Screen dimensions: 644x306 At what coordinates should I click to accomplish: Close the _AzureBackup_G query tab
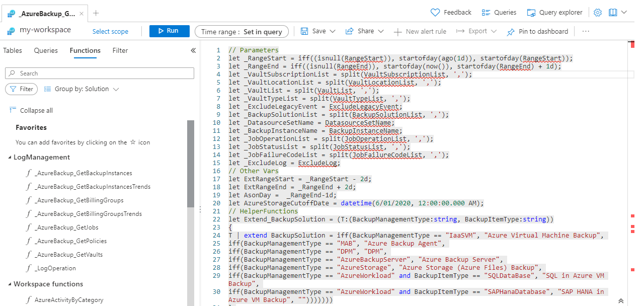click(x=82, y=13)
